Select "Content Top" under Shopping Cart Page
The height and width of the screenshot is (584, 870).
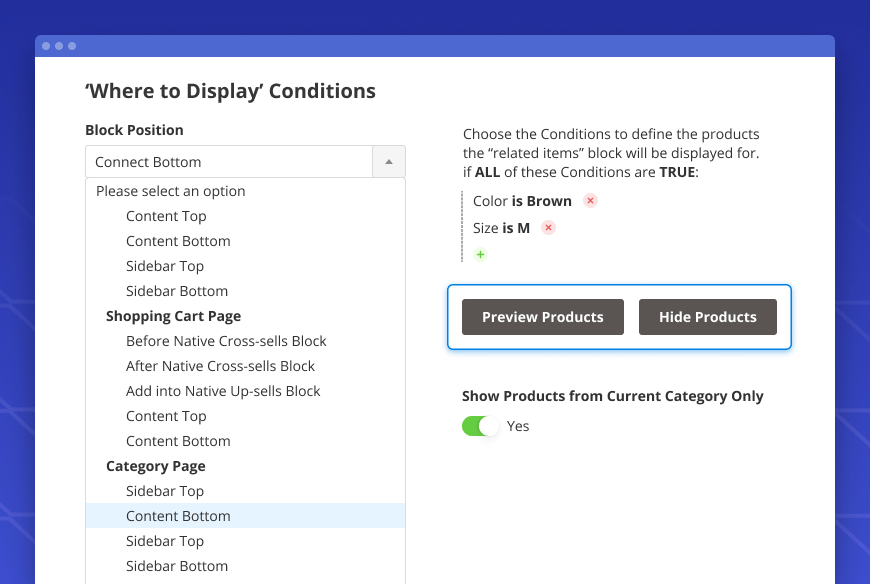pyautogui.click(x=166, y=415)
